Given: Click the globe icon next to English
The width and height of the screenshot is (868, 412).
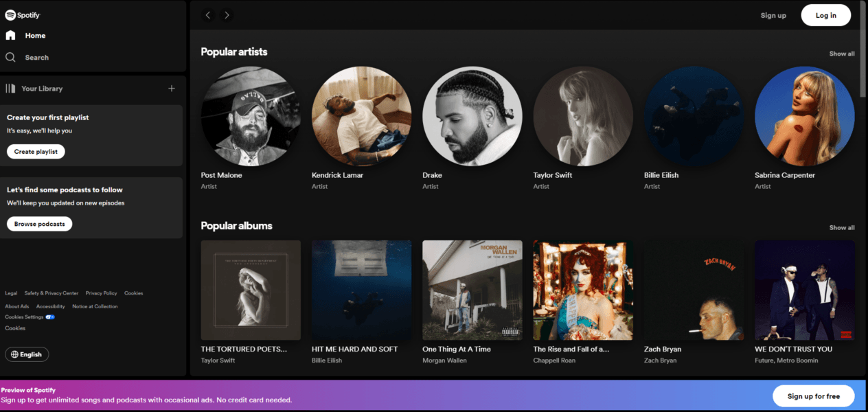Looking at the screenshot, I should tap(15, 354).
